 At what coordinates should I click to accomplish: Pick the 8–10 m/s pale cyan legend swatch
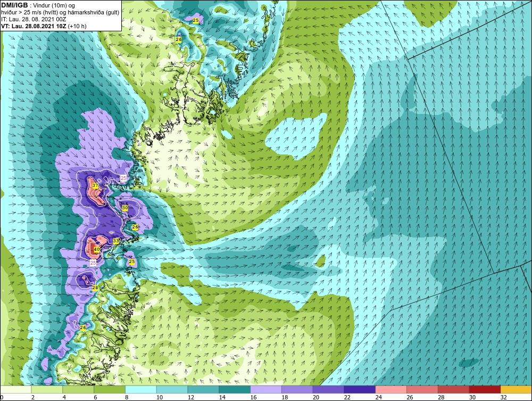[141, 389]
